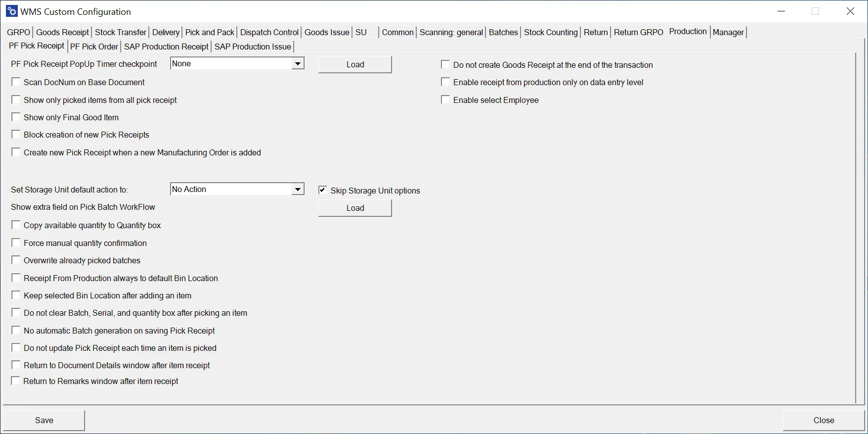Check Create new Pick Receipt for new Manufacturing Order
The height and width of the screenshot is (434, 868).
[16, 152]
